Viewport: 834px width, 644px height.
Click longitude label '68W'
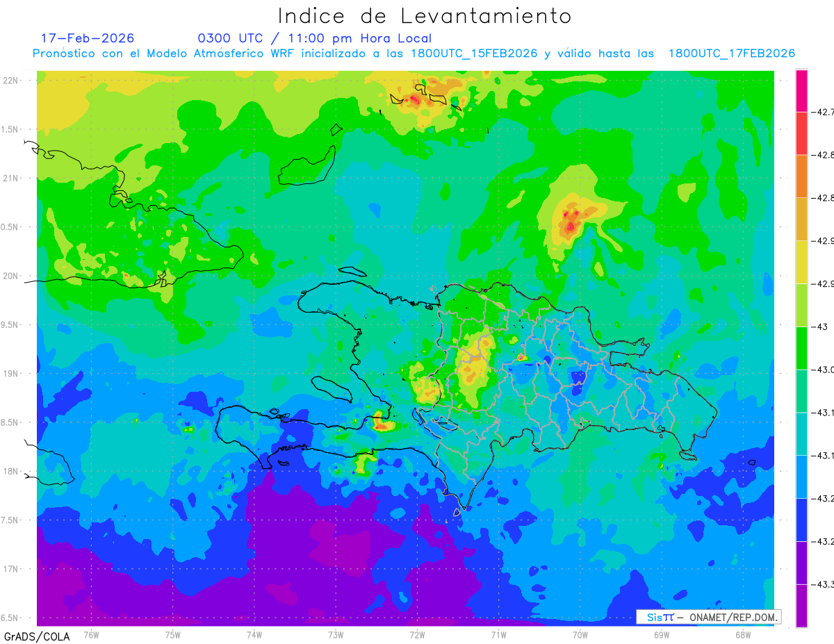[x=742, y=635]
